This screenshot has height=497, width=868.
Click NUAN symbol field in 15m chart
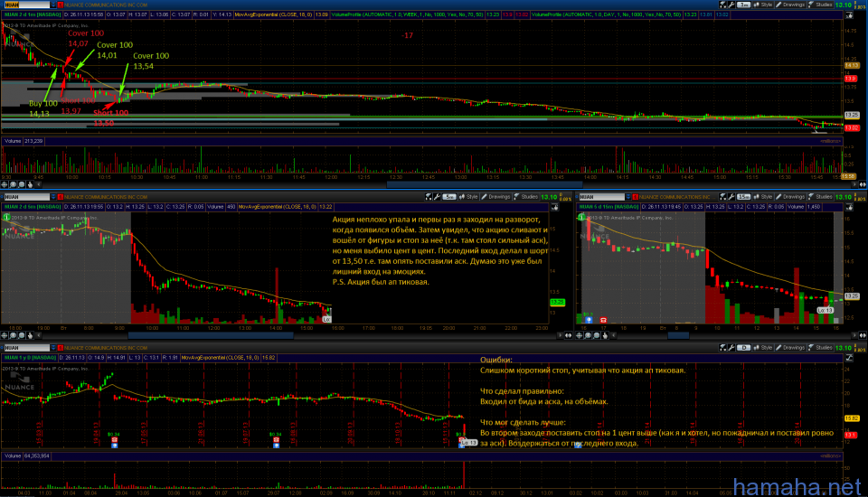click(x=602, y=197)
